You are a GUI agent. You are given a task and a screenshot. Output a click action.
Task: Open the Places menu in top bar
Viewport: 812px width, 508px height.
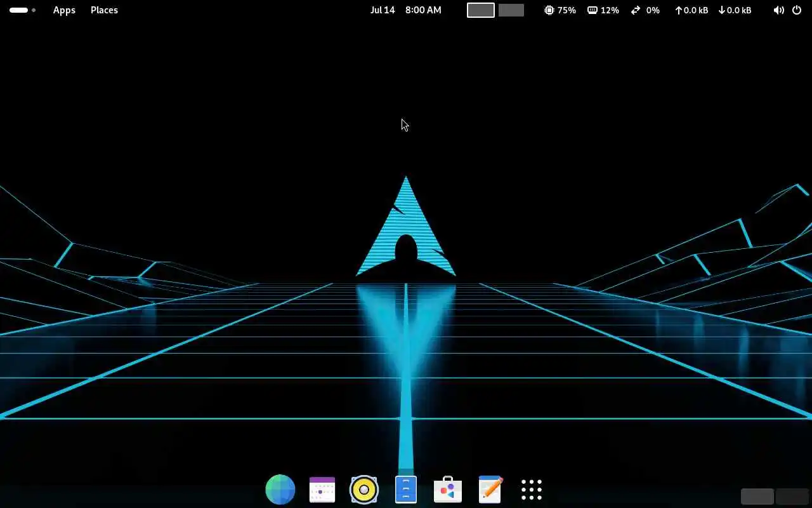(x=104, y=10)
